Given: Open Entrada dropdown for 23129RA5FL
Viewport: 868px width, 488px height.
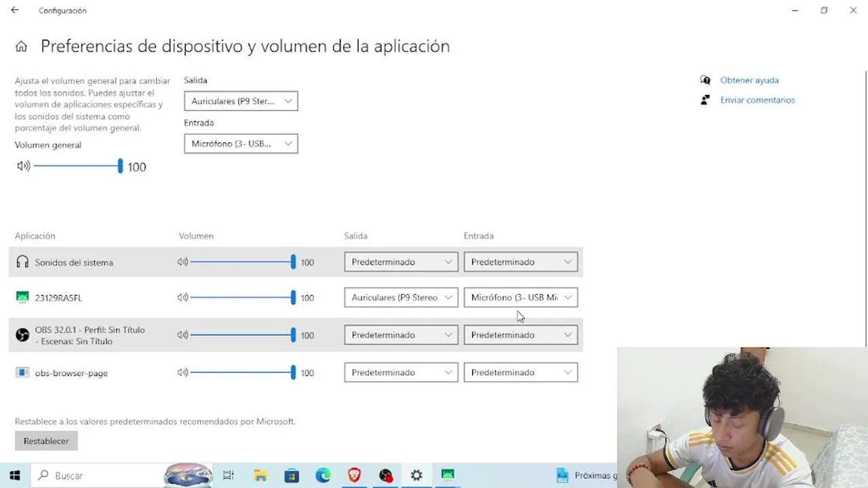Looking at the screenshot, I should point(521,297).
